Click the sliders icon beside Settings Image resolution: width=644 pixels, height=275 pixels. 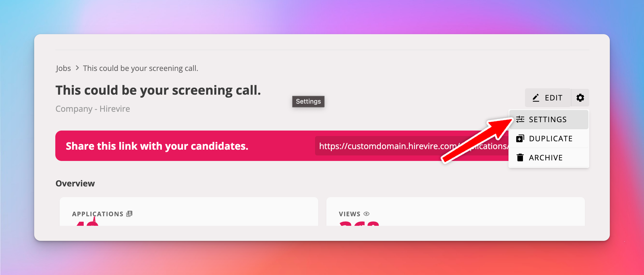click(x=520, y=119)
